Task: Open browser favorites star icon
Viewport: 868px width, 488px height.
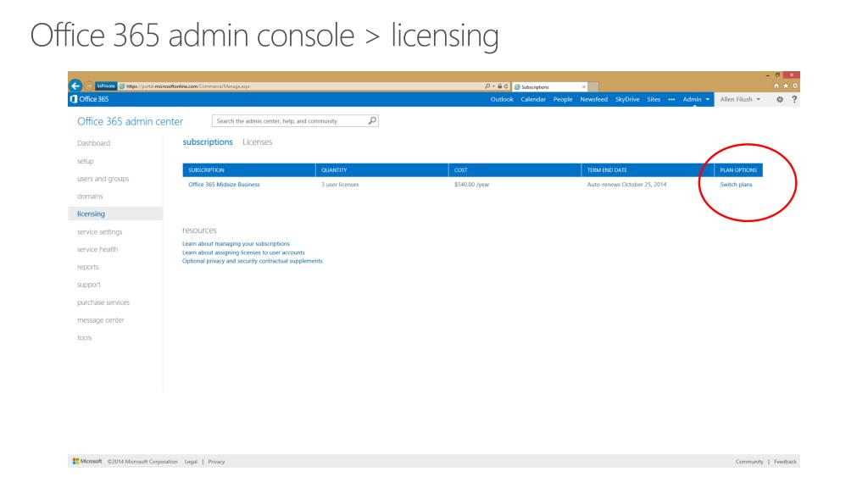Action: coord(786,86)
